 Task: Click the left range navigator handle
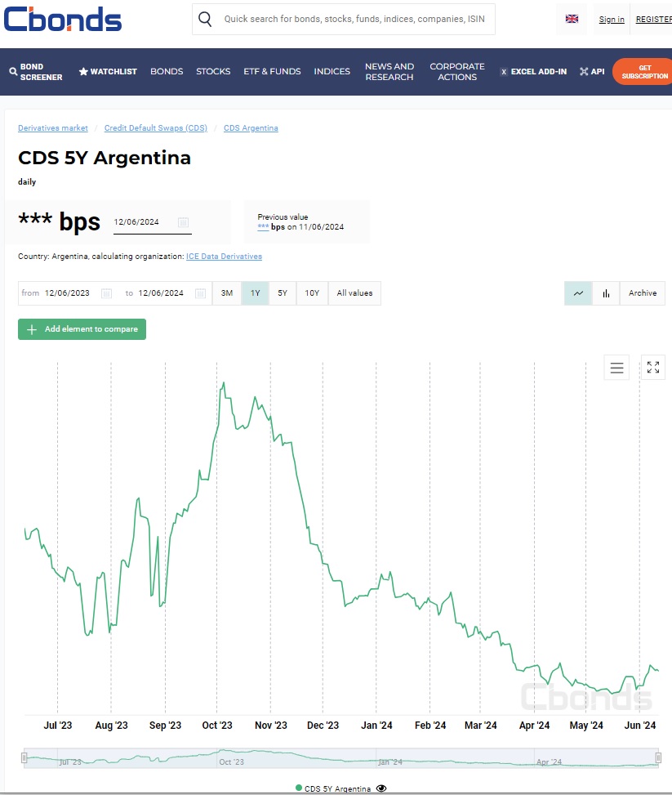[x=24, y=757]
